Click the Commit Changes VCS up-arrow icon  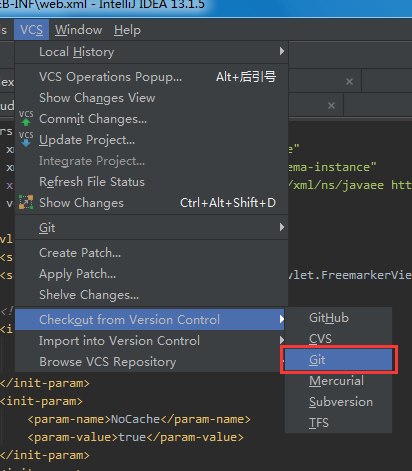26,118
